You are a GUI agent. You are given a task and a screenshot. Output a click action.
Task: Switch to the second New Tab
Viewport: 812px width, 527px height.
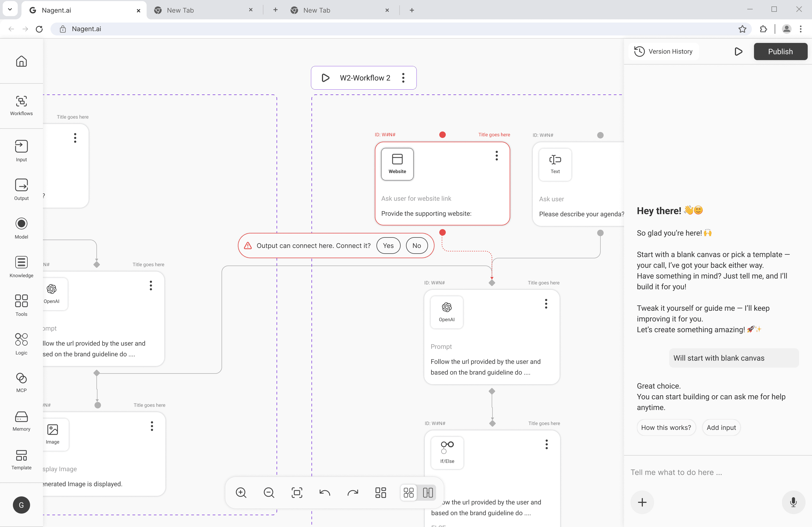[316, 10]
